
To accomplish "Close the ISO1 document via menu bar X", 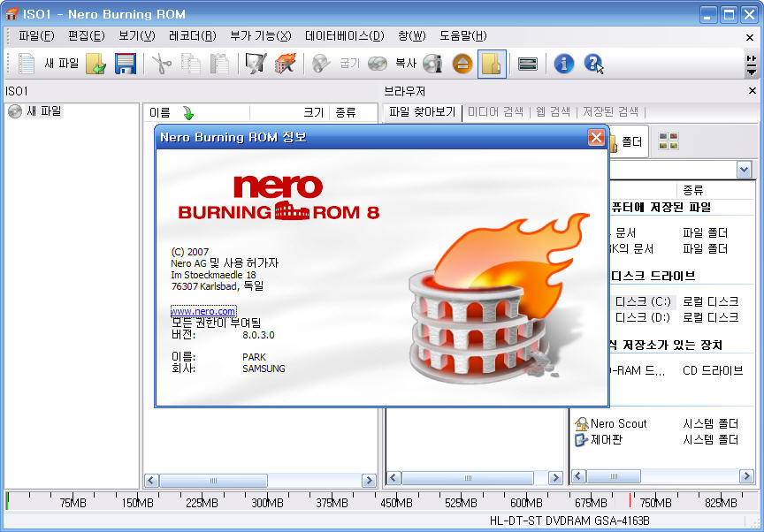I will coord(750,37).
